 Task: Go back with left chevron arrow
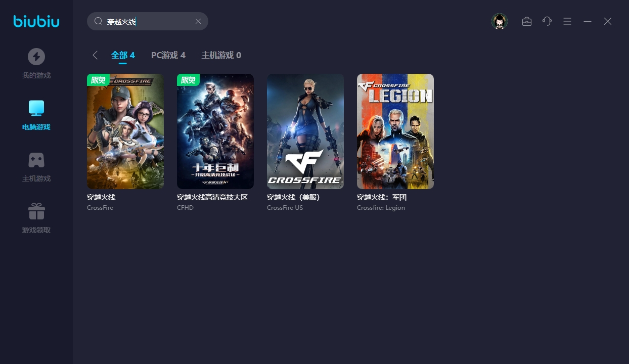tap(95, 55)
